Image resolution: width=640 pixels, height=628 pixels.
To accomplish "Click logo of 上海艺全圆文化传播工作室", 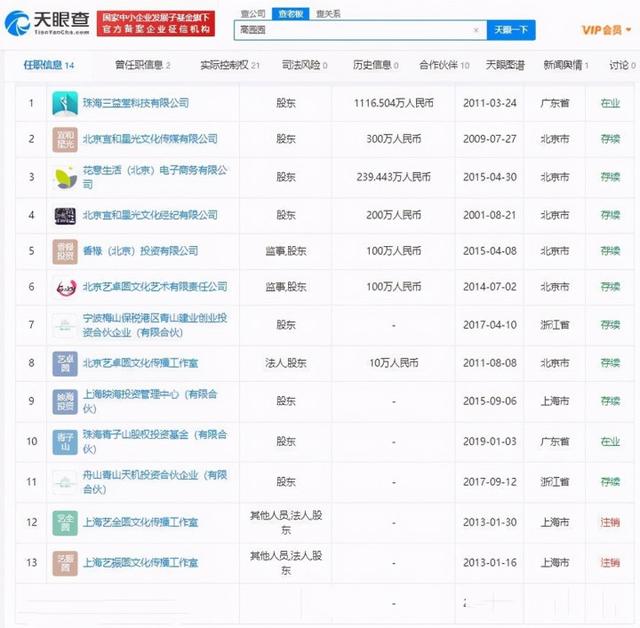I will (x=65, y=522).
